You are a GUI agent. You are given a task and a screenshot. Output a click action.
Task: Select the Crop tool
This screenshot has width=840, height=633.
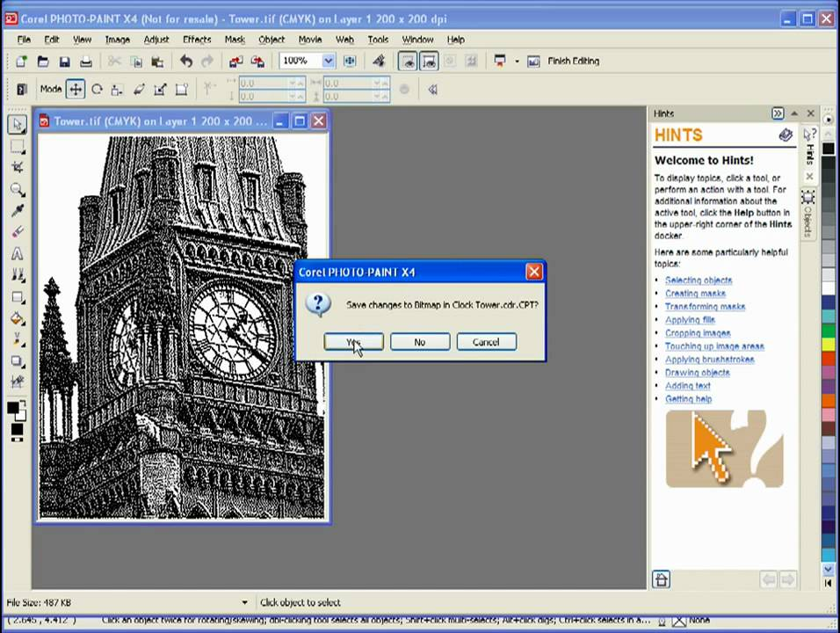point(18,167)
